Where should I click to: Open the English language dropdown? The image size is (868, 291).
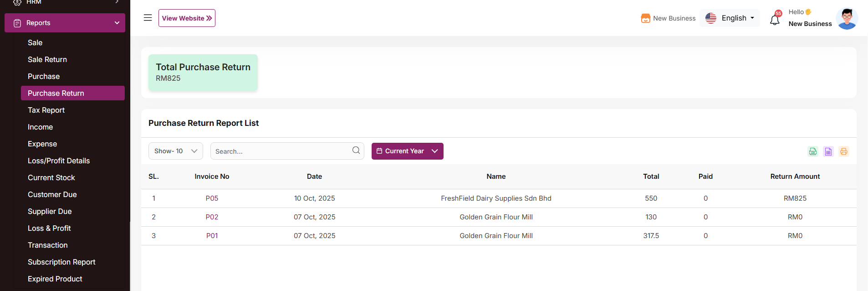point(730,18)
